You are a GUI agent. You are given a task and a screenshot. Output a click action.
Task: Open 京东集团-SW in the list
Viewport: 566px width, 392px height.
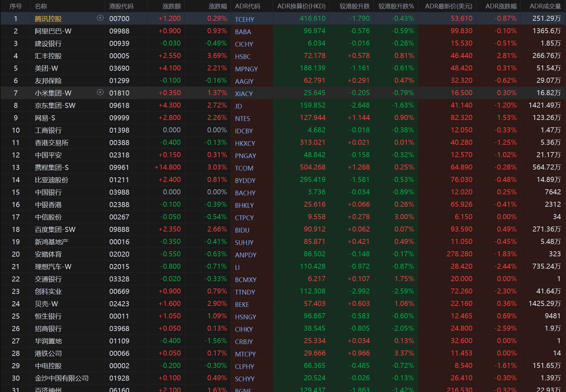(55, 106)
